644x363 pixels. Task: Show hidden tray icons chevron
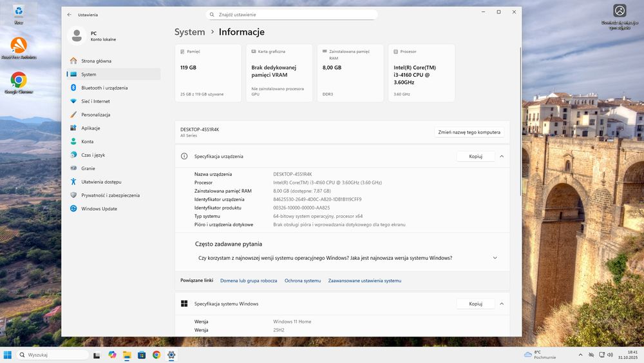coord(580,355)
